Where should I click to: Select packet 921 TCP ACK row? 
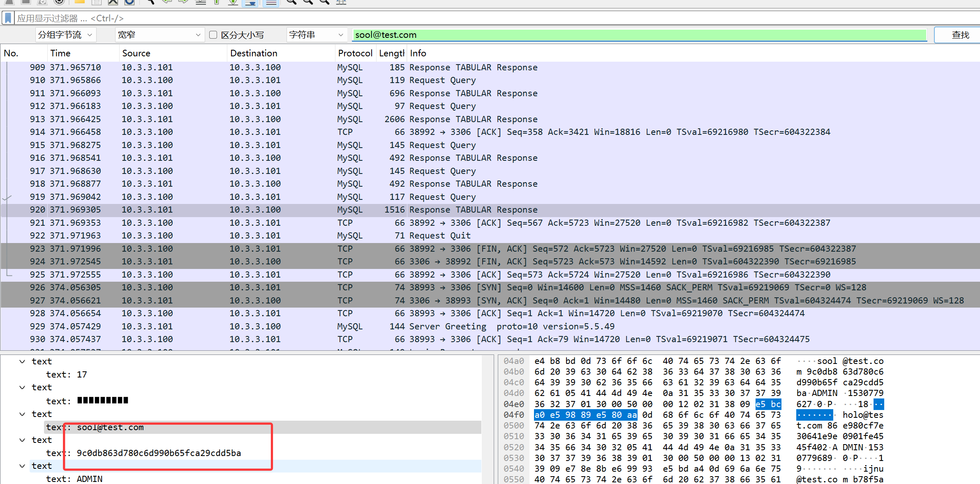tap(490, 223)
